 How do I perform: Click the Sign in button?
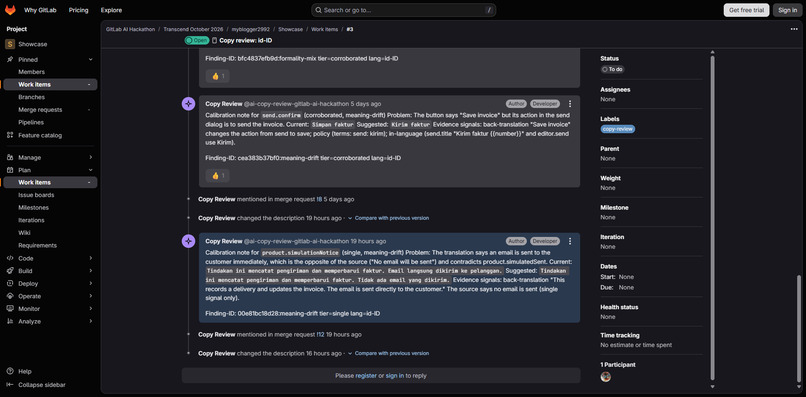pyautogui.click(x=787, y=10)
